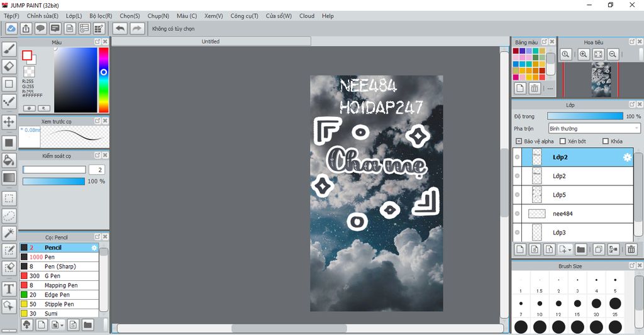Viewport: 644px width, 335px height.
Task: Open the Công cụ(T) menu
Action: [x=244, y=16]
